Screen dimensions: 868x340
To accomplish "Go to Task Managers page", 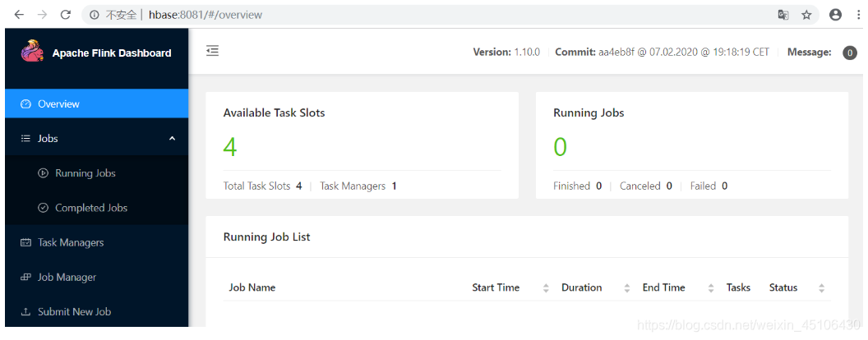I will click(x=97, y=243).
